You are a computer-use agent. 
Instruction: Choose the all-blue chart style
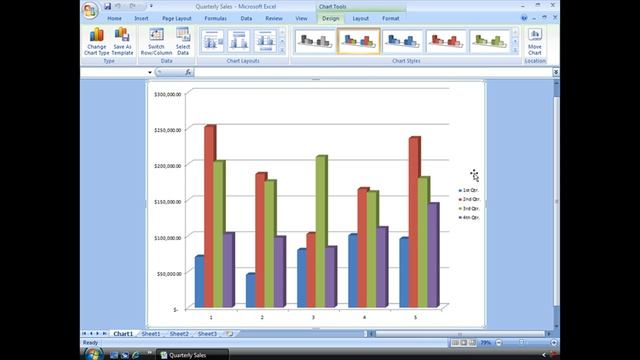[x=402, y=41]
